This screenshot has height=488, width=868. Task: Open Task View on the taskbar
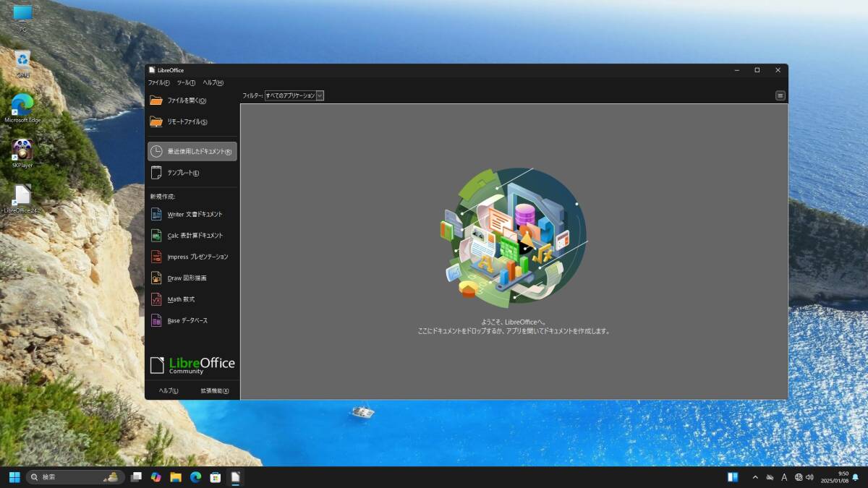tap(136, 477)
